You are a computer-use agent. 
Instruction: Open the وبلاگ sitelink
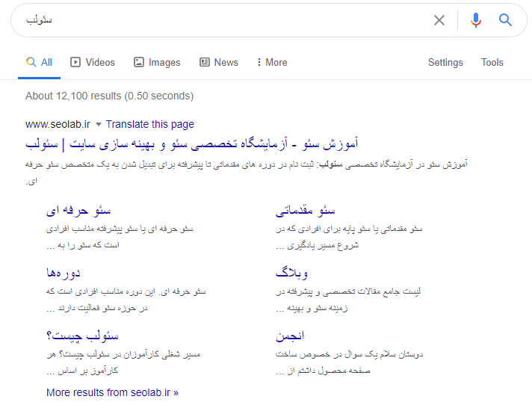(x=292, y=273)
